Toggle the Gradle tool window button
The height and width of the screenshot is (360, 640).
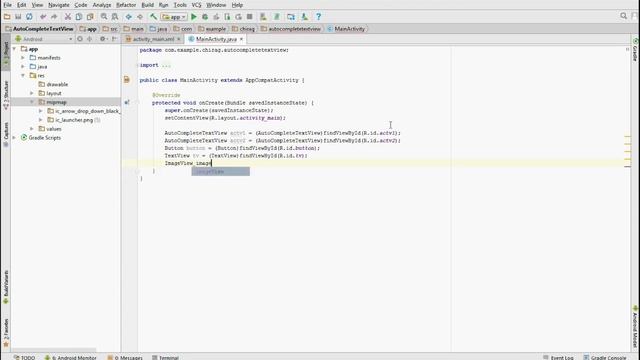coord(635,50)
